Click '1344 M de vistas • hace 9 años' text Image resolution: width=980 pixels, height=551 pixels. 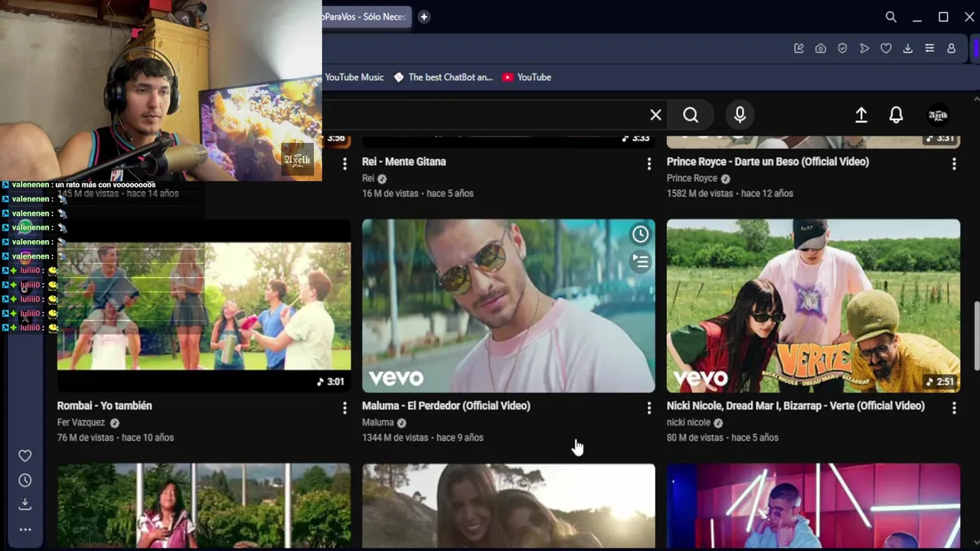pos(423,438)
